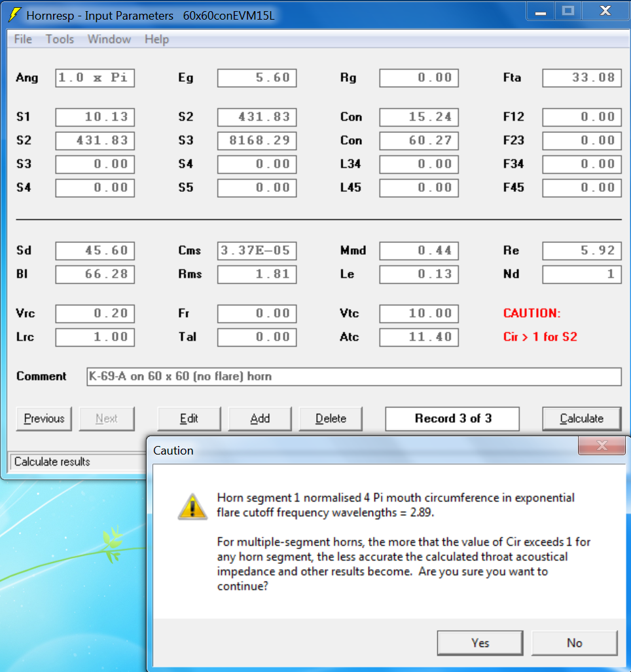The image size is (631, 672).
Task: Click the L45 input field
Action: (419, 188)
